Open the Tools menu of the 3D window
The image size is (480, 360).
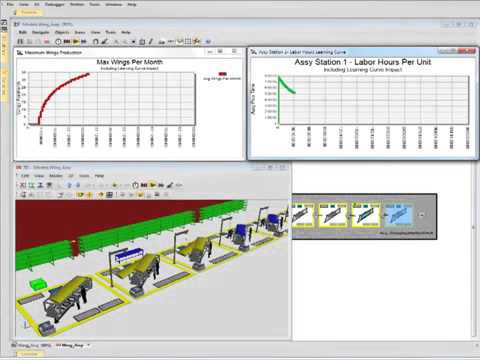(84, 176)
